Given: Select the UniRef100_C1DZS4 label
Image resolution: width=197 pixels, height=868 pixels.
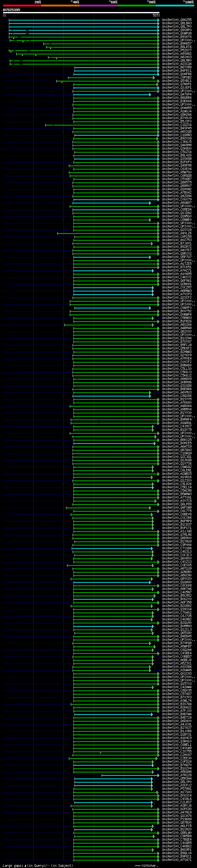Looking at the screenshot, I should [177, 125].
